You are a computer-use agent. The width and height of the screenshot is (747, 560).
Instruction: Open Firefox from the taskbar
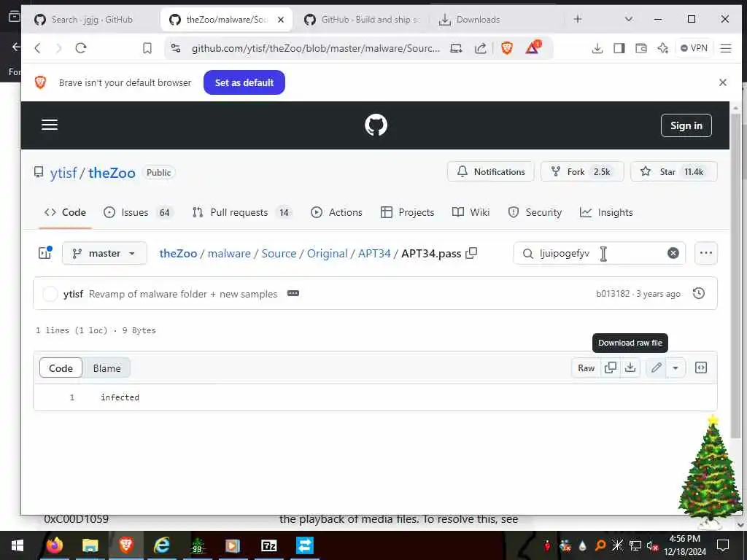pos(54,545)
